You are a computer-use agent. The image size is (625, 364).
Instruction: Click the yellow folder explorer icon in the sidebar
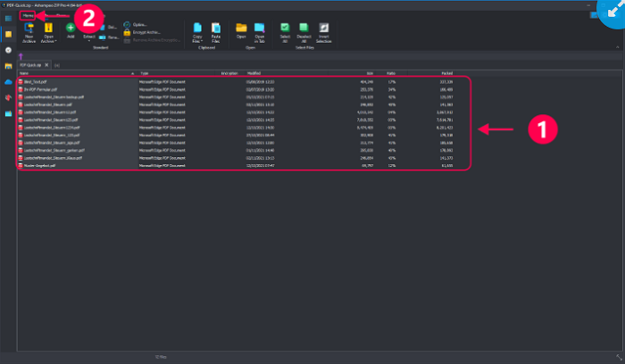(8, 66)
